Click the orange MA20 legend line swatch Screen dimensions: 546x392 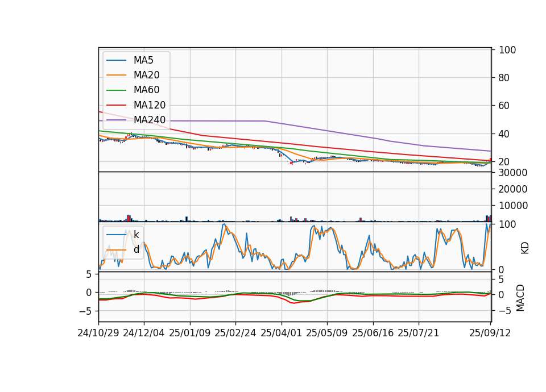click(x=116, y=75)
